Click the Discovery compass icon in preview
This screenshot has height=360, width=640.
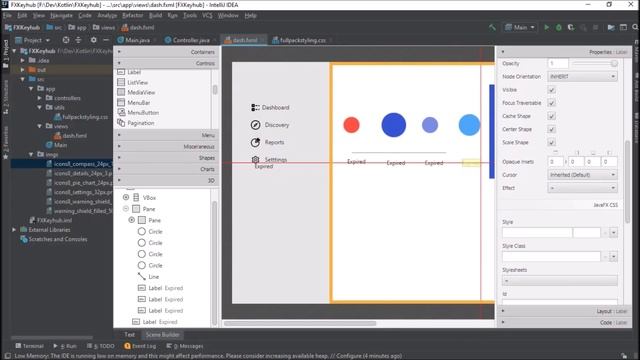point(255,125)
